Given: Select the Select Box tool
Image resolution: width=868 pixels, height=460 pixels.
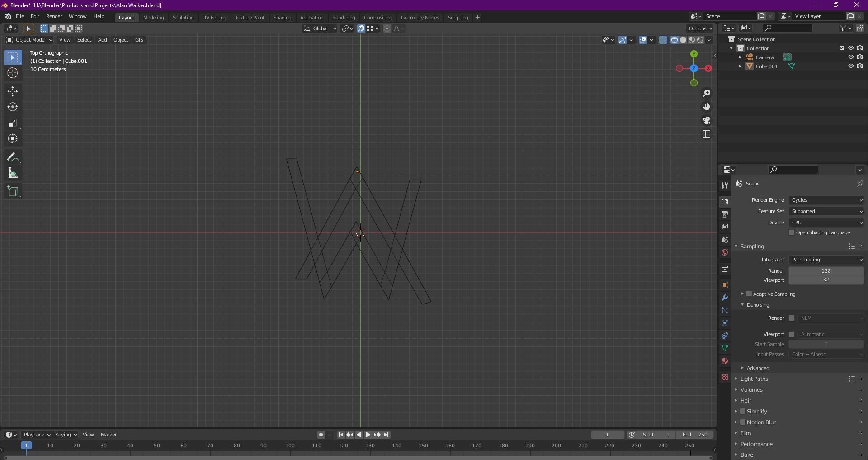Looking at the screenshot, I should (13, 57).
